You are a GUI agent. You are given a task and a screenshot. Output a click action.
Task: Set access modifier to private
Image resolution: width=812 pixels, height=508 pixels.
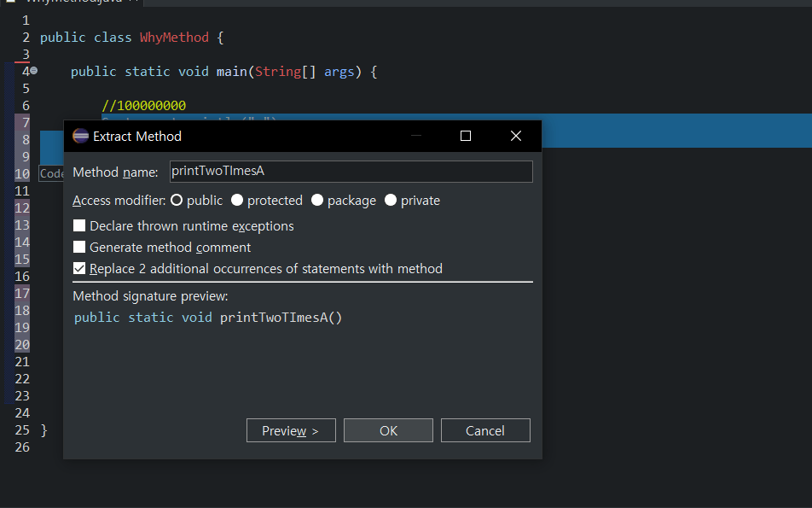[391, 201]
